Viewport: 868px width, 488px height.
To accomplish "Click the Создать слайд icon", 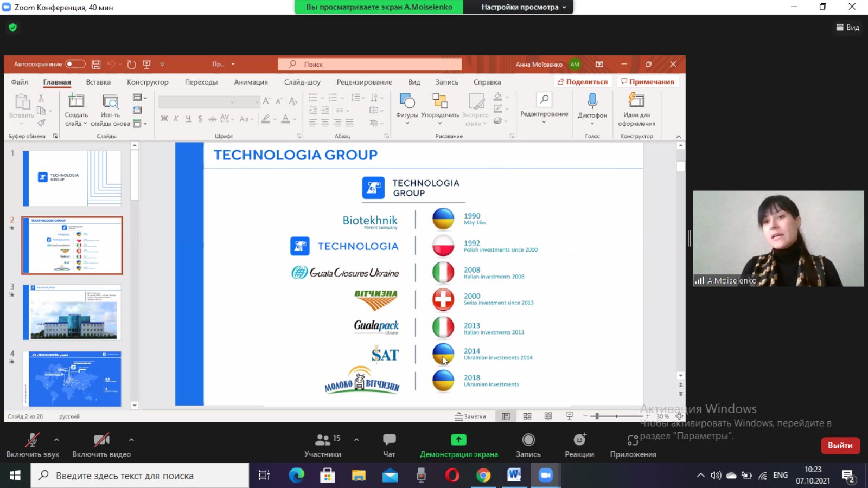I will tap(76, 101).
